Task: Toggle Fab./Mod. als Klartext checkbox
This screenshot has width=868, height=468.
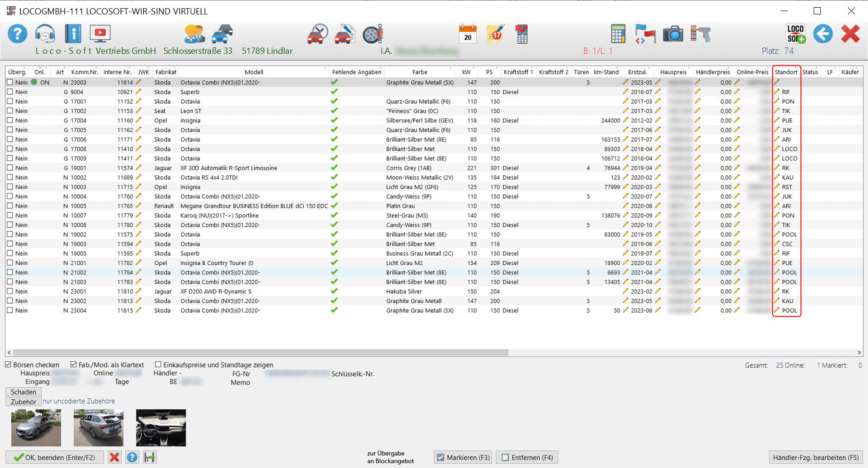Action: coord(74,365)
